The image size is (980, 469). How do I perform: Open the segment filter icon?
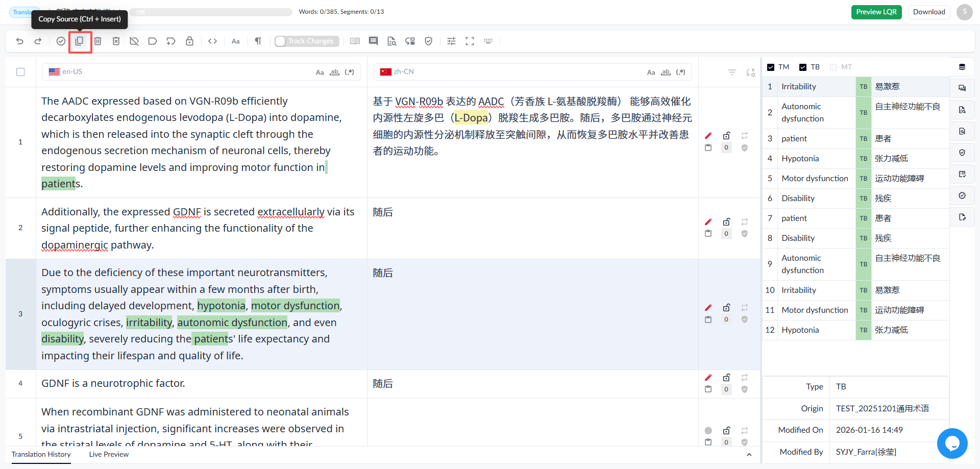click(732, 72)
